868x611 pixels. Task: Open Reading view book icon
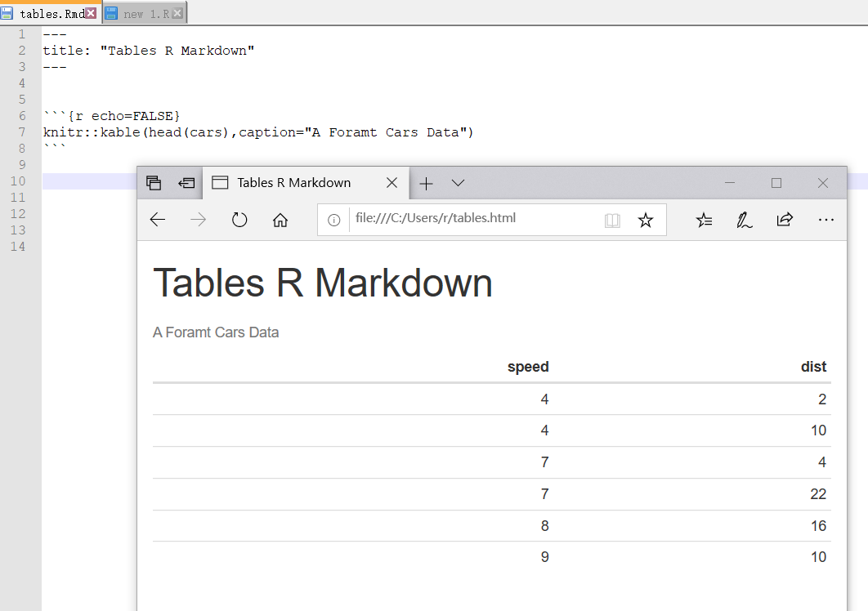[612, 221]
